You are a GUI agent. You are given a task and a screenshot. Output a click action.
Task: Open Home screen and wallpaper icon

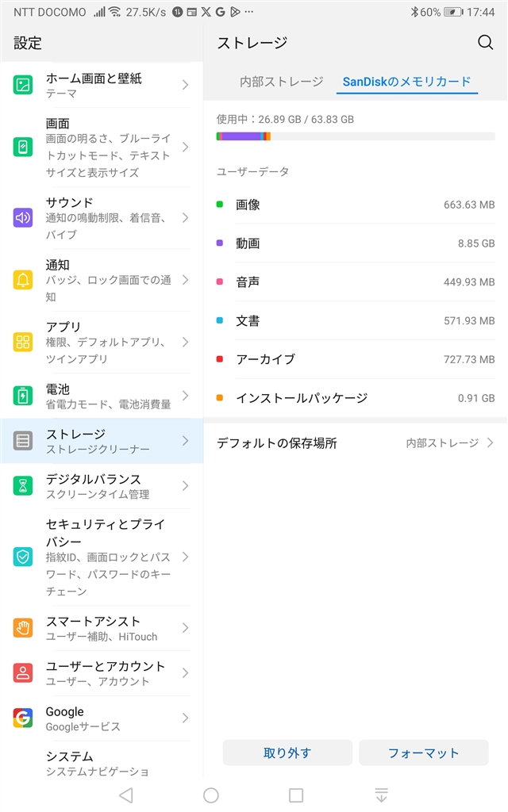pos(23,85)
